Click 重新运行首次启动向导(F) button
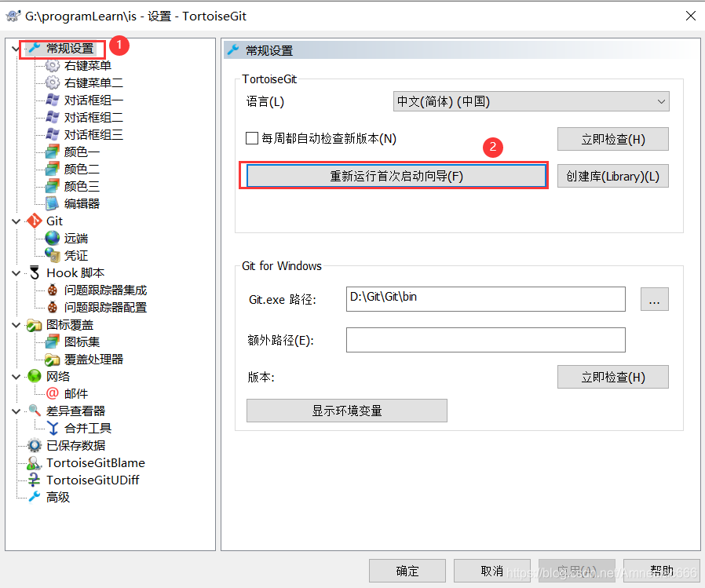 pyautogui.click(x=396, y=176)
